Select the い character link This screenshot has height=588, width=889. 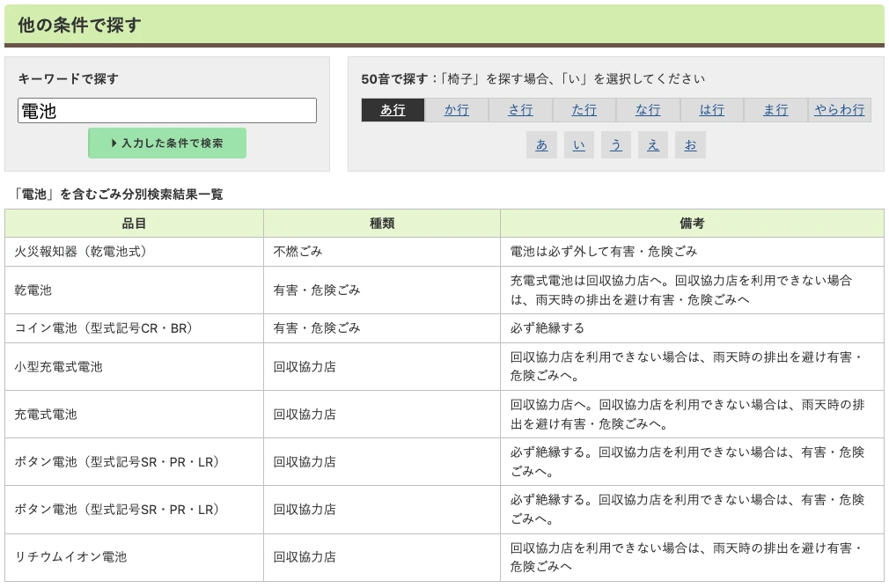click(578, 144)
